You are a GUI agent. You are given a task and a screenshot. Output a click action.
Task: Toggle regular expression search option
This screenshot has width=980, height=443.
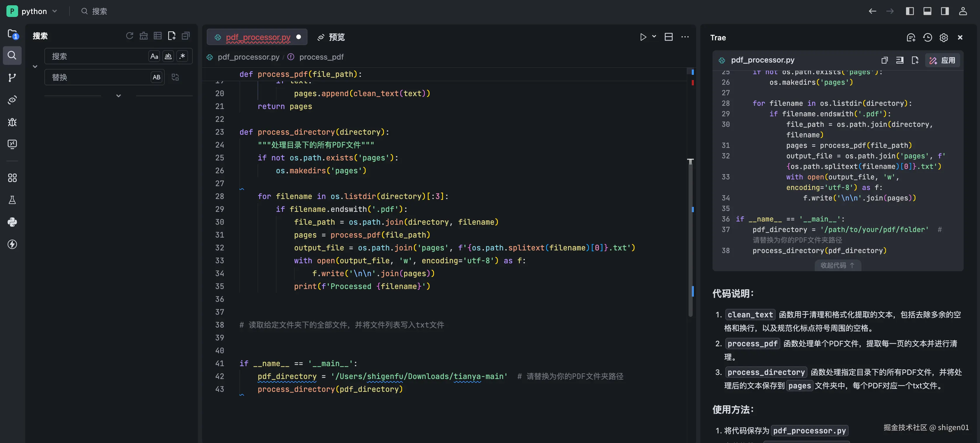(x=183, y=56)
